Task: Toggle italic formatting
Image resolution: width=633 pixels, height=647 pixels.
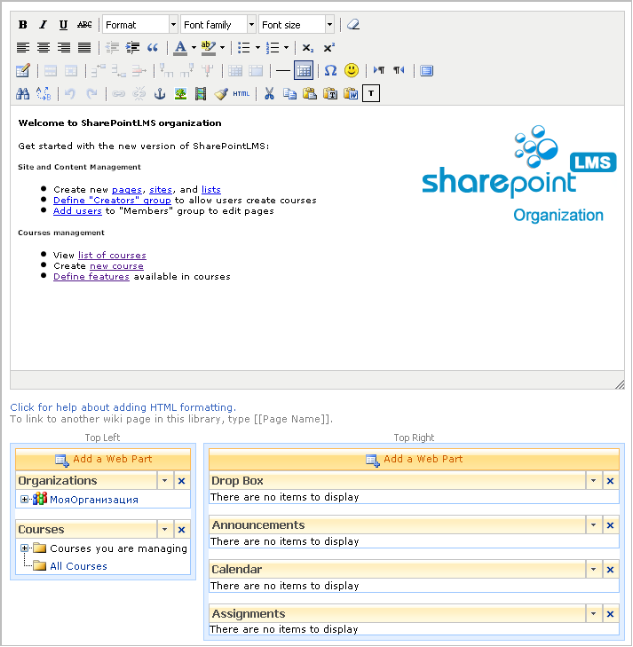Action: (x=43, y=25)
